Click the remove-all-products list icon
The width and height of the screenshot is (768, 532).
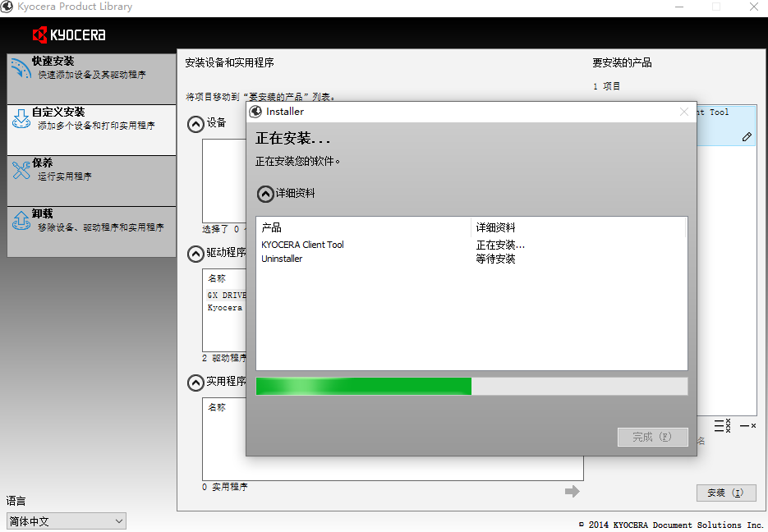pyautogui.click(x=721, y=424)
